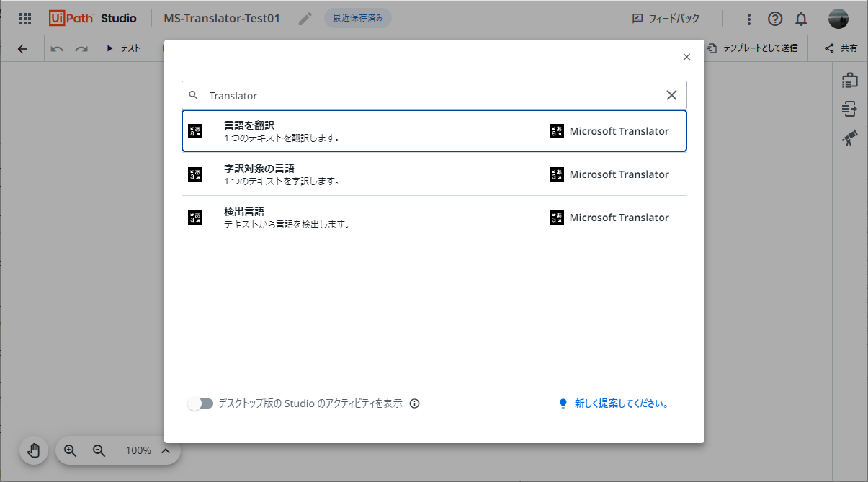Click the icon beside 検出言語
This screenshot has width=868, height=482.
195,218
